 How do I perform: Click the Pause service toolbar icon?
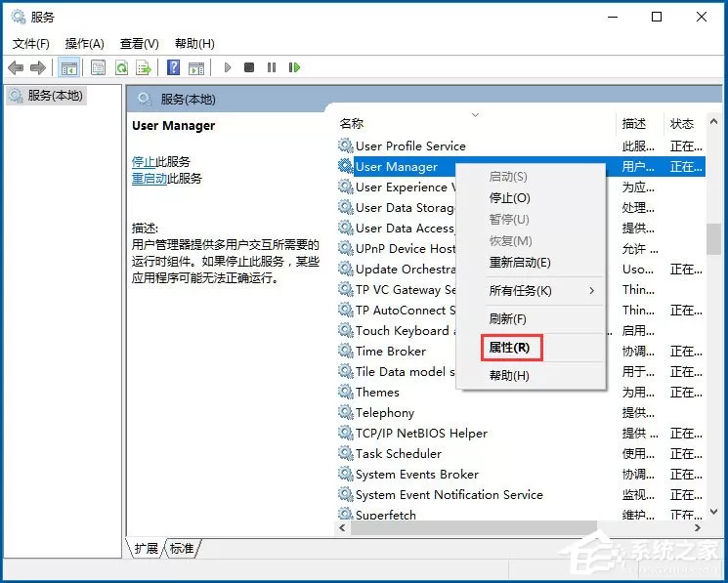[x=272, y=67]
